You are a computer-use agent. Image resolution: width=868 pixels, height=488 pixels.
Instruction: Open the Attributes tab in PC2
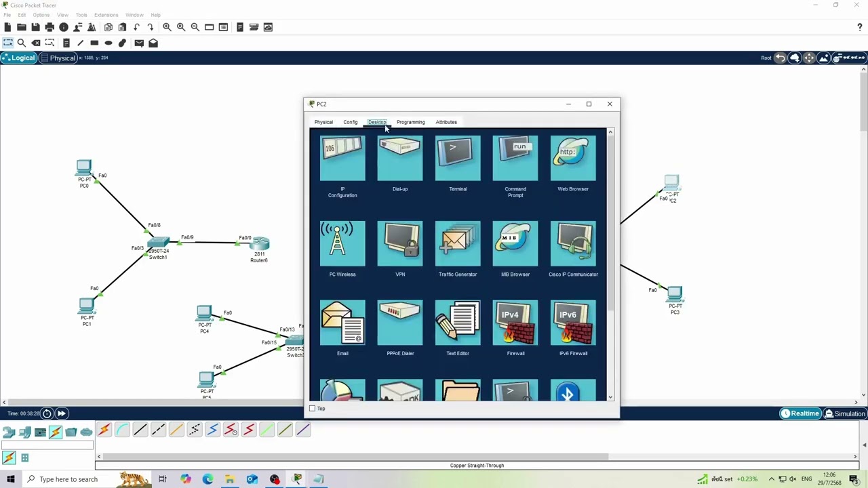coord(446,122)
